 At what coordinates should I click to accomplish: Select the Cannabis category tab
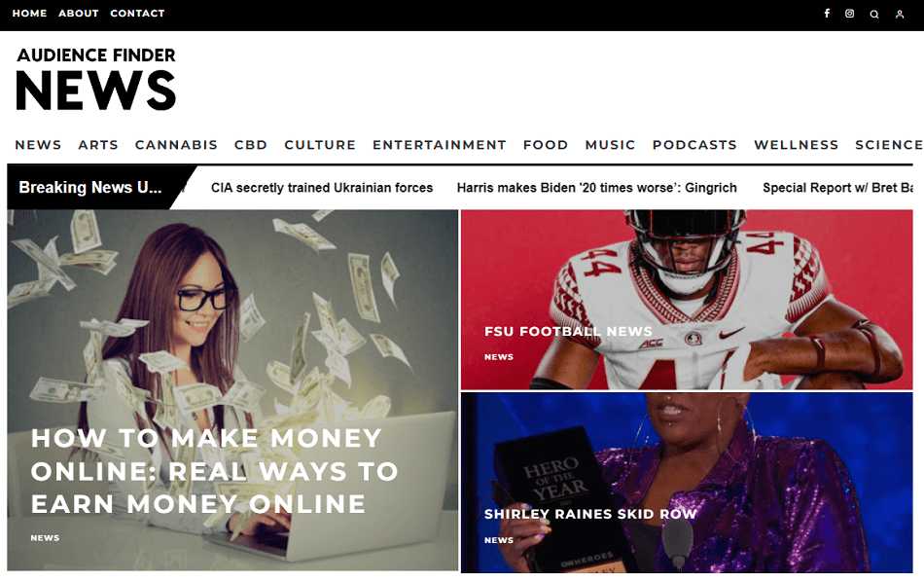point(176,144)
